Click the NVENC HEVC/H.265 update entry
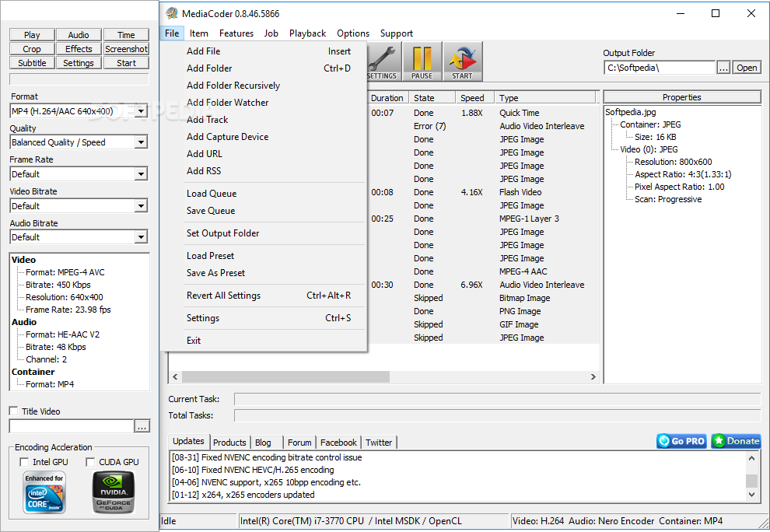770x532 pixels. click(253, 470)
